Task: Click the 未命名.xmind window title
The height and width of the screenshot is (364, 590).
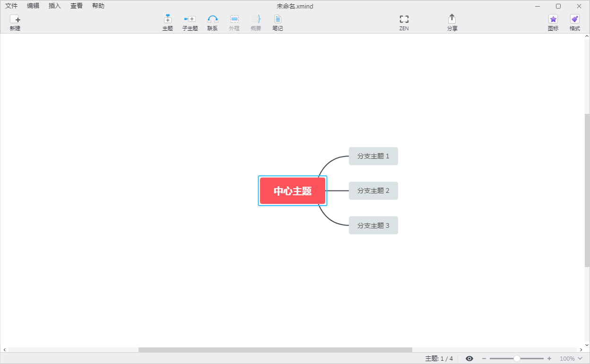Action: click(295, 6)
